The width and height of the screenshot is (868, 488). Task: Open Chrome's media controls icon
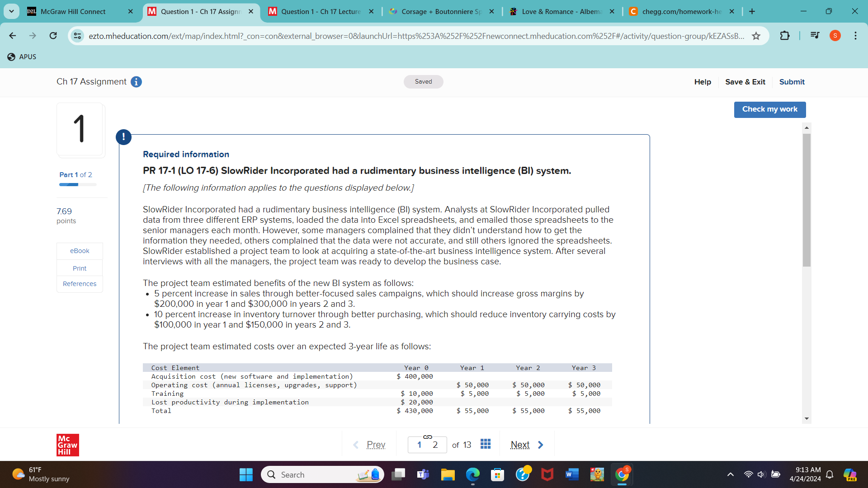click(815, 36)
